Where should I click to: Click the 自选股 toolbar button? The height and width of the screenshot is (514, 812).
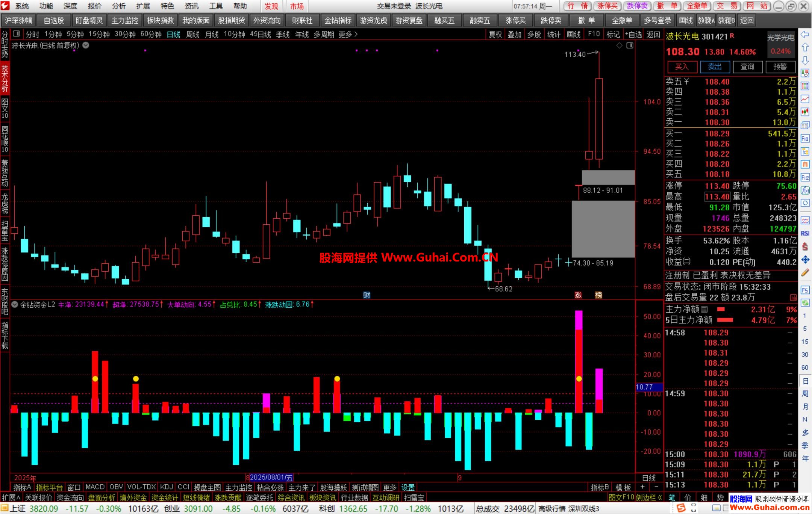pyautogui.click(x=54, y=20)
